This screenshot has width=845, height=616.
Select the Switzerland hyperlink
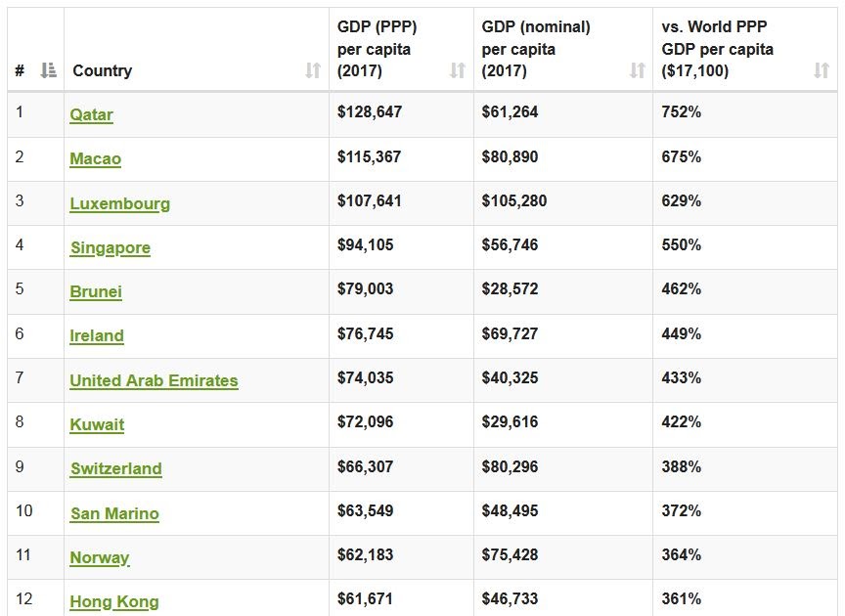(116, 469)
